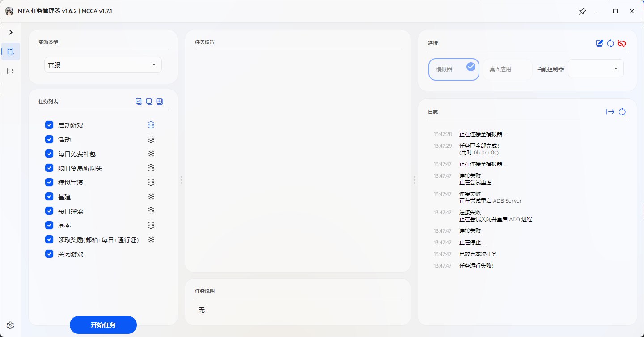The image size is (644, 337).
Task: Switch to the 桌面应用 controller tab
Action: tap(507, 69)
